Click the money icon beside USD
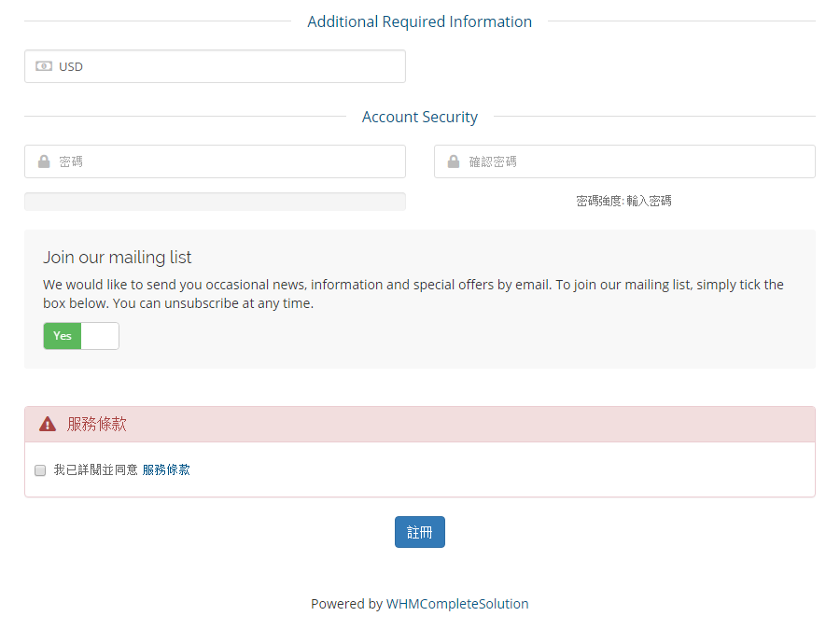 (x=44, y=66)
